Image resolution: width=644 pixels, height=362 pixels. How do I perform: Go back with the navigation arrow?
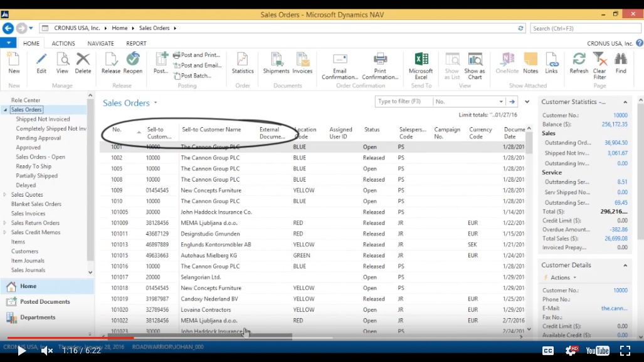click(8, 28)
